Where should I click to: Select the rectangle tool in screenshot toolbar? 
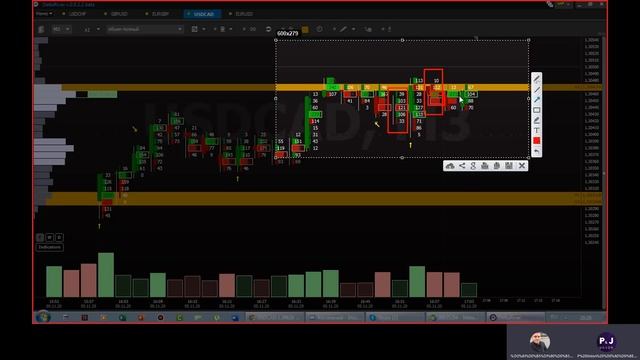pos(537,110)
